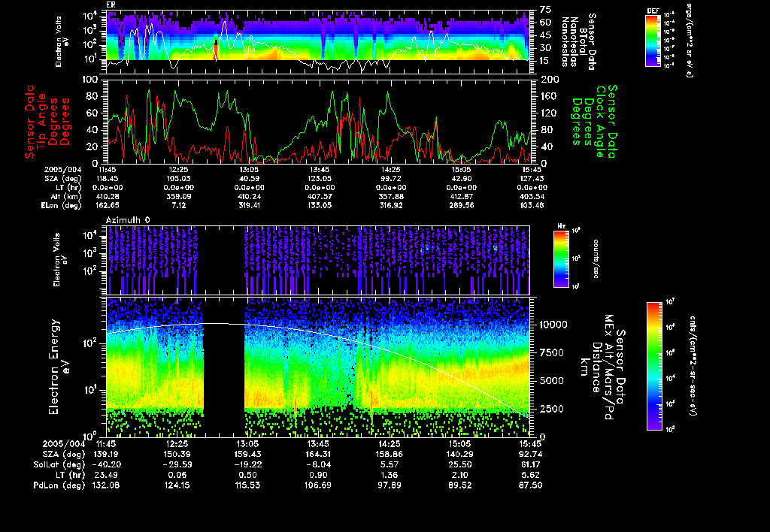Click the 'SolLat (deg)' row label
Viewport: 770px width, 532px height.
coord(59,465)
